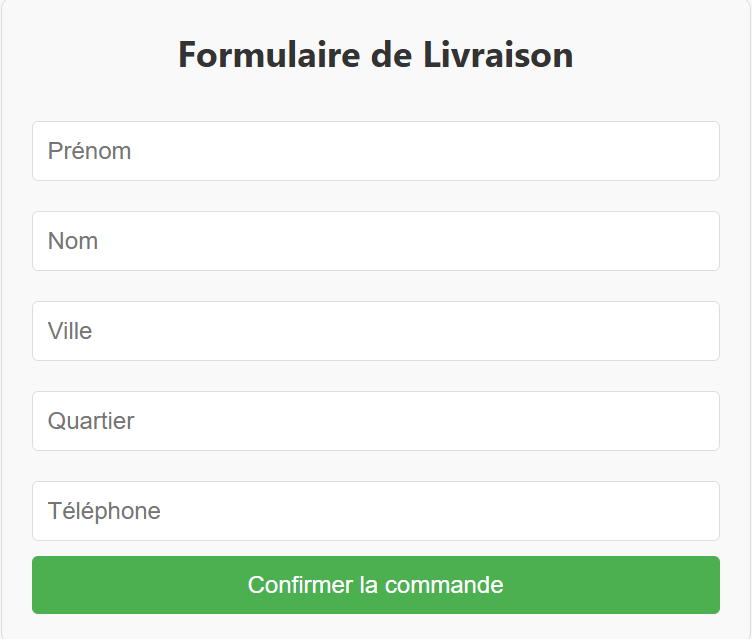Click the phone number (Téléphone) box
Image resolution: width=752 pixels, height=639 pixels.
point(376,511)
